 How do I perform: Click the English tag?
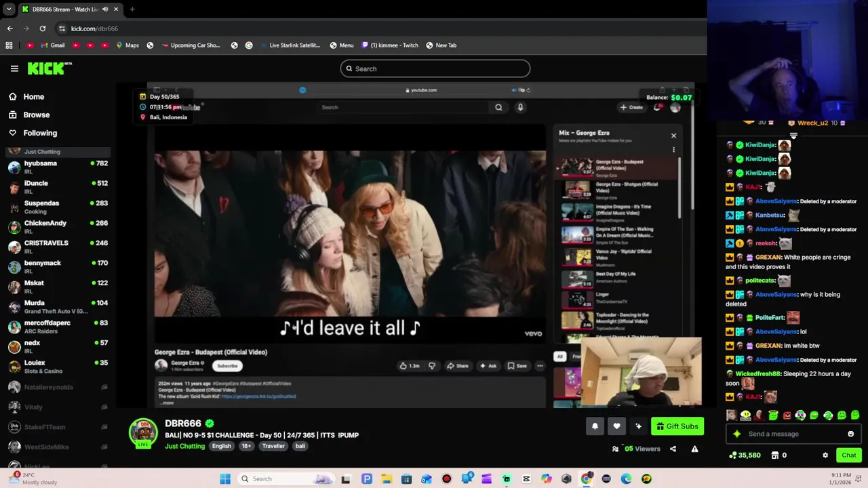coord(221,446)
